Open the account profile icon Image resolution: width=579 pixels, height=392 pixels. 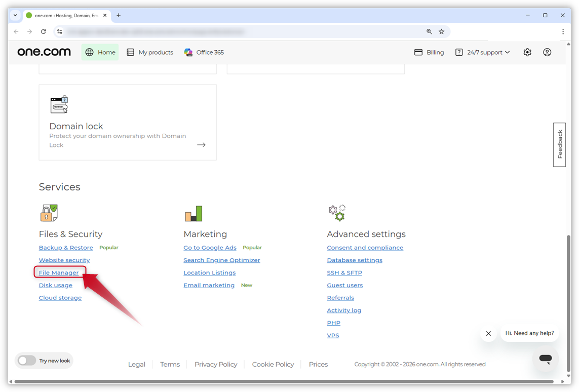pos(547,52)
